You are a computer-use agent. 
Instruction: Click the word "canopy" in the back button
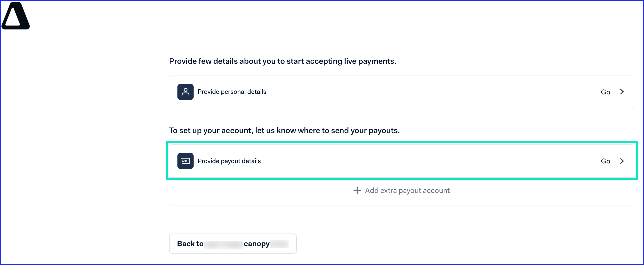tap(257, 244)
